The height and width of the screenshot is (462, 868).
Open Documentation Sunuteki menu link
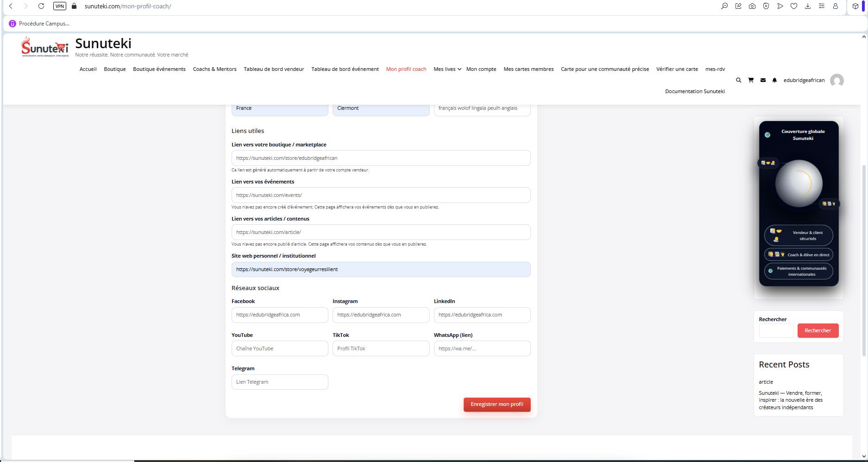[x=695, y=91]
